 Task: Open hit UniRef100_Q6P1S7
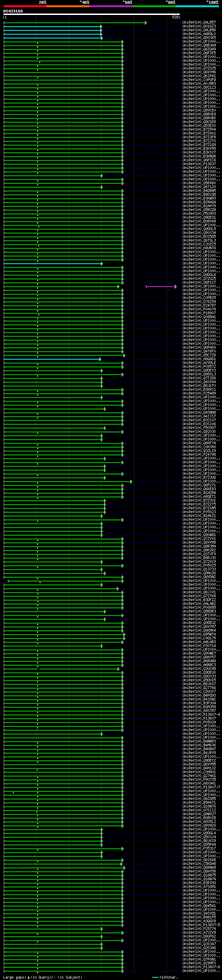click(199, 282)
